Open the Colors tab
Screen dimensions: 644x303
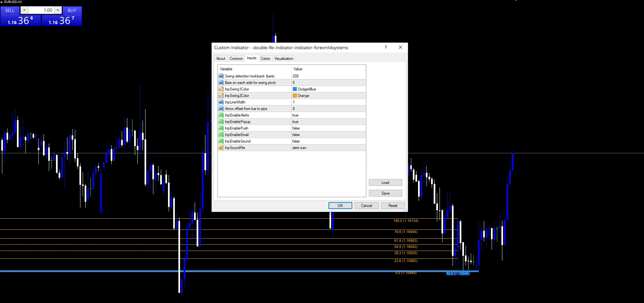265,59
